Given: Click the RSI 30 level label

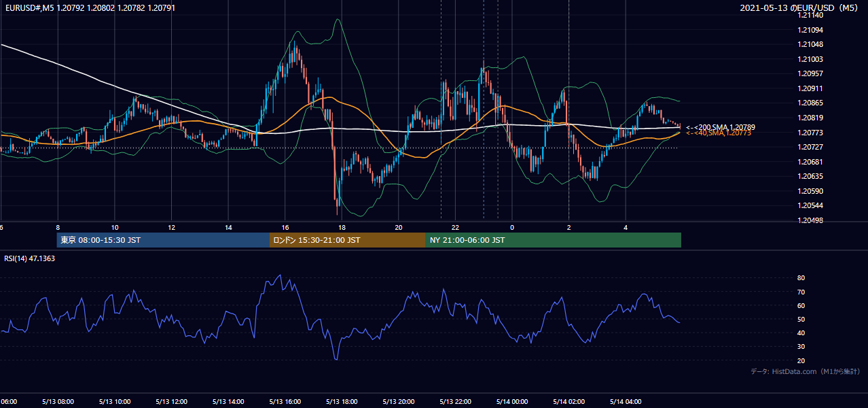Looking at the screenshot, I should pyautogui.click(x=801, y=347).
